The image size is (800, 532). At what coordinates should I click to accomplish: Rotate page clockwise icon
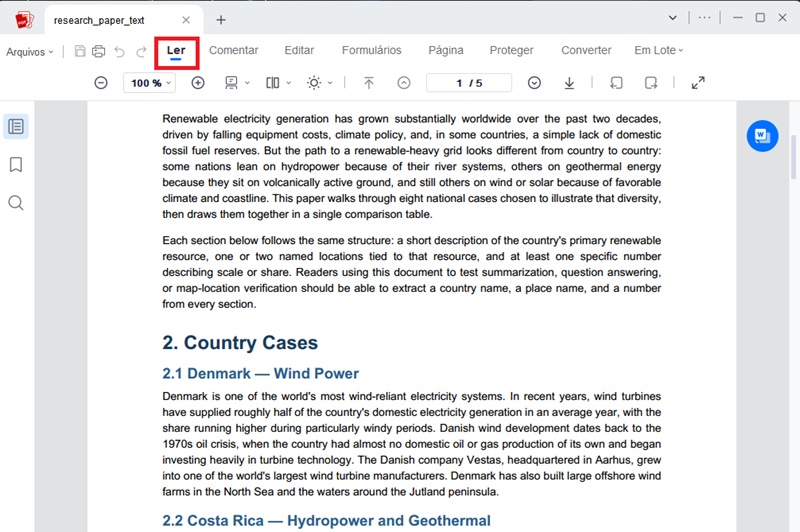[651, 83]
